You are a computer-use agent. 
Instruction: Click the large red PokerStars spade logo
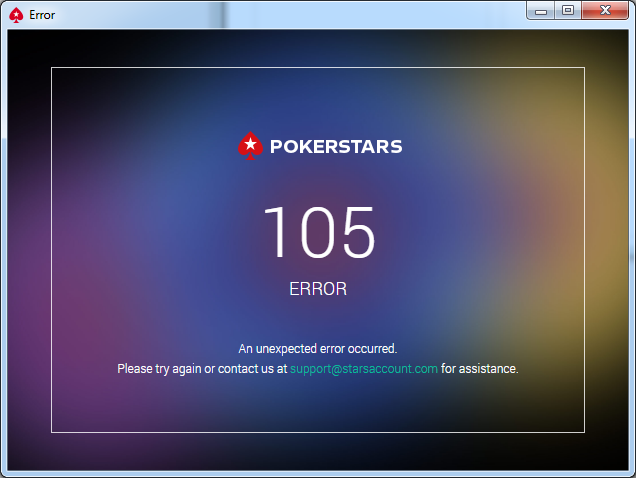coord(250,145)
